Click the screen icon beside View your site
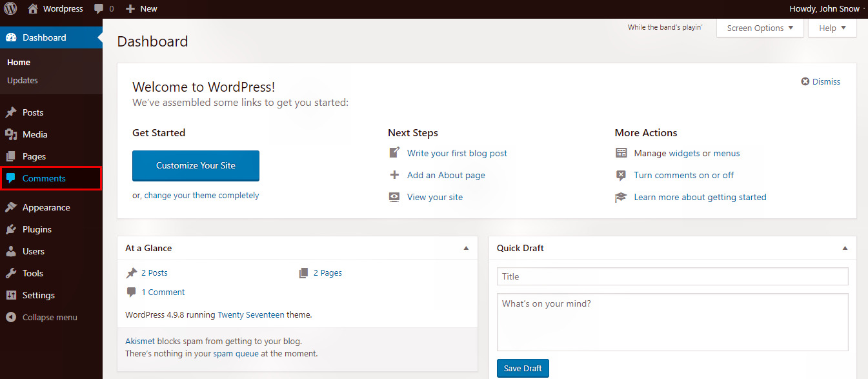Screen dimensions: 868x379 coord(394,197)
